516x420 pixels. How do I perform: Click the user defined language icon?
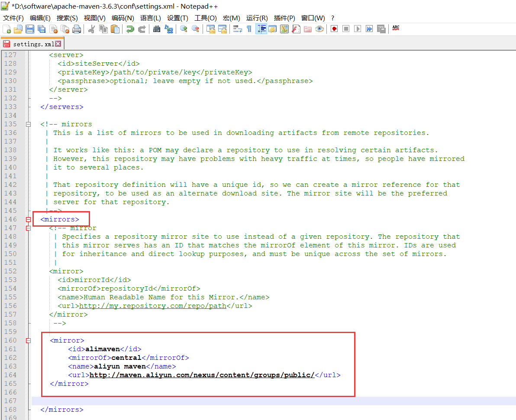pos(272,29)
